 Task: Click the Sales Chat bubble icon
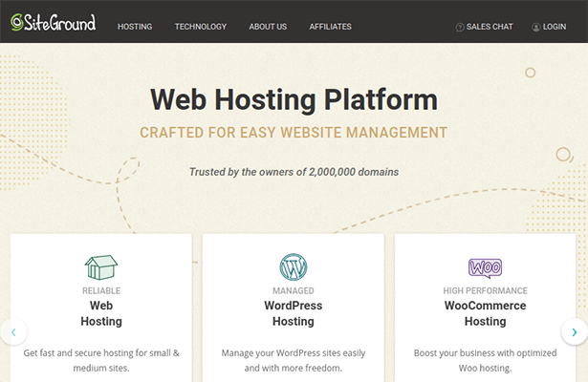point(460,27)
